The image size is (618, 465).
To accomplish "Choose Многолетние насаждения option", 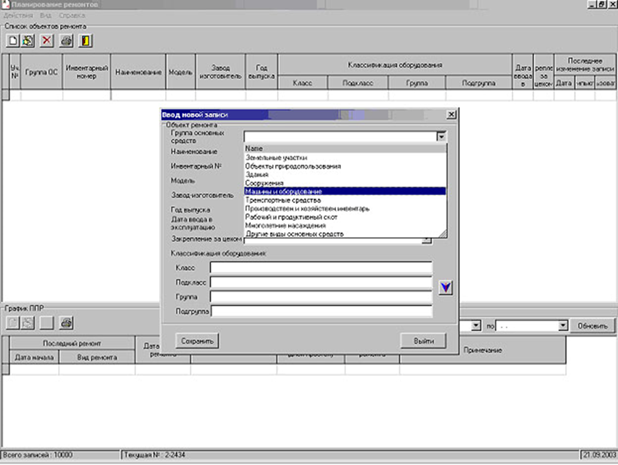I will [345, 225].
